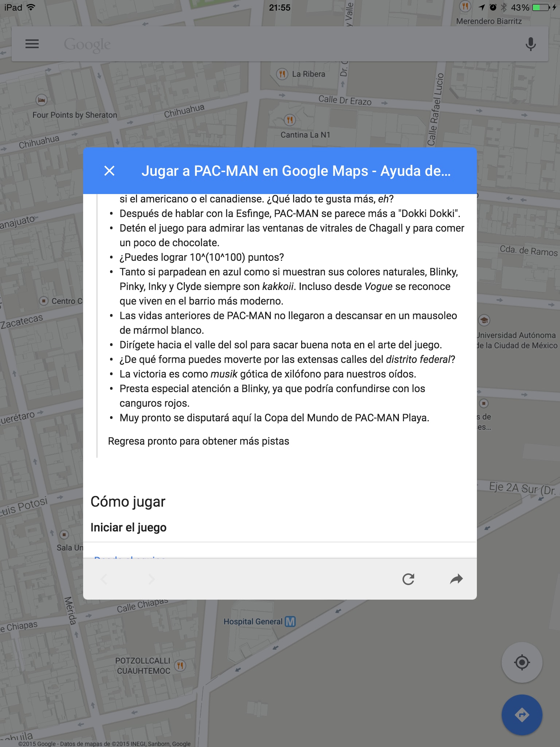The image size is (560, 747).
Task: Tap the Wi-Fi status bar icon
Action: 31,7
